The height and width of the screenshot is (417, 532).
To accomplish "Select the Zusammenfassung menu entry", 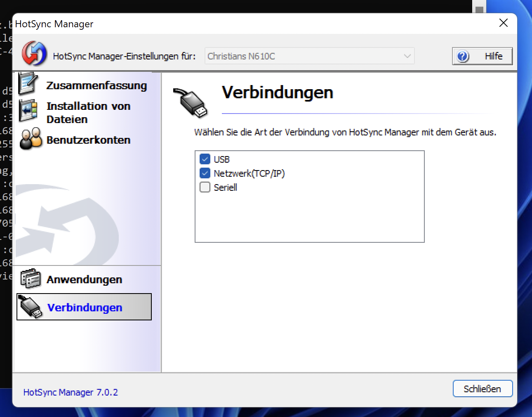I will tap(97, 85).
